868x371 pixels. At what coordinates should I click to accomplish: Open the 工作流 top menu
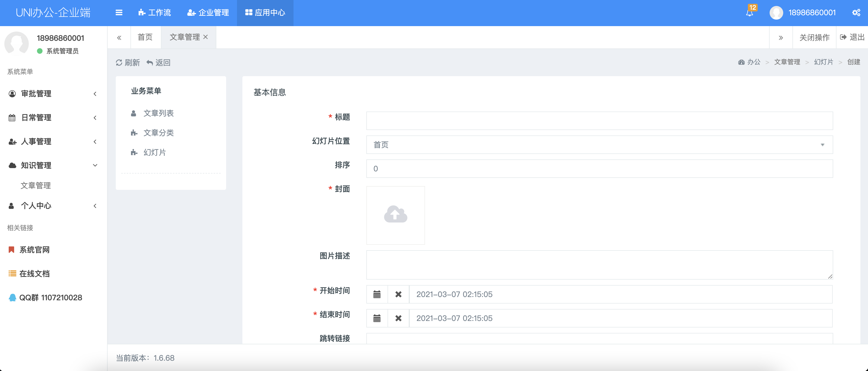coord(155,13)
